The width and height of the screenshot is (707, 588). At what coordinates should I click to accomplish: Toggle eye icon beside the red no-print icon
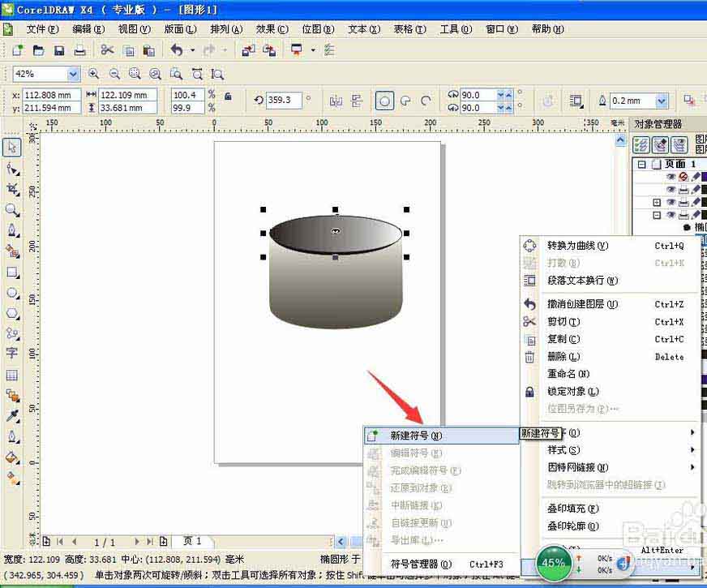pos(671,176)
